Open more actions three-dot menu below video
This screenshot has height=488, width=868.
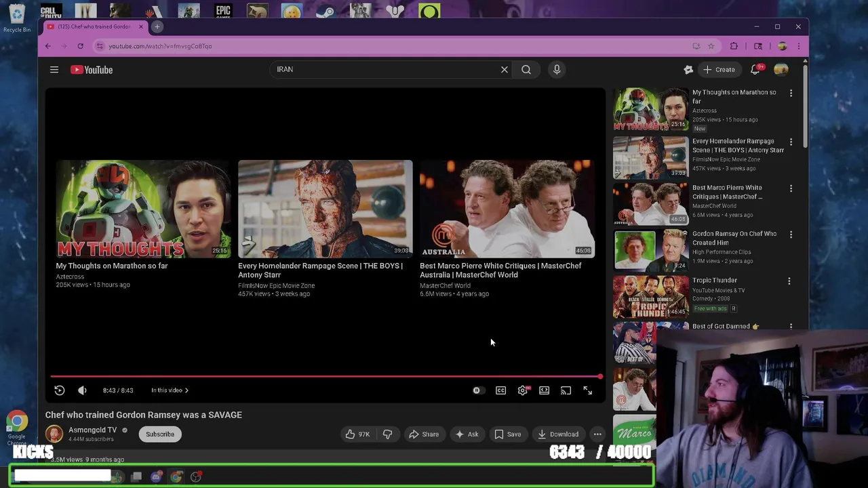pos(597,434)
